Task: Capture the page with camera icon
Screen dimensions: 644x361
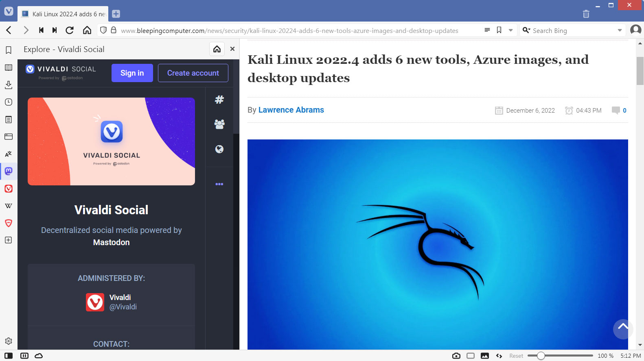Action: coord(456,356)
